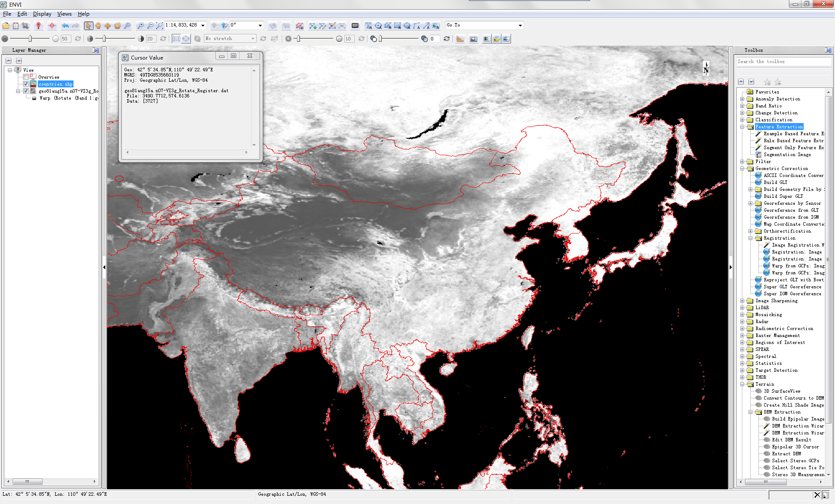The image size is (835, 504).
Task: Open the Feature Counting tool
Action: coord(355,26)
